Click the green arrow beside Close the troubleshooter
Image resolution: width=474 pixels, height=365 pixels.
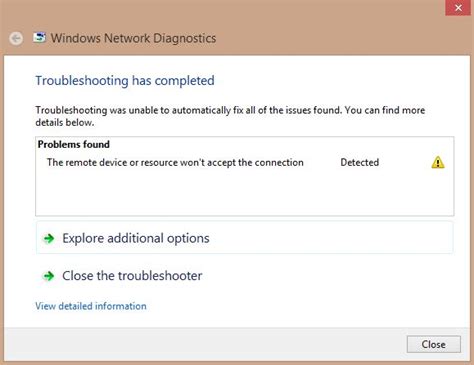(49, 276)
